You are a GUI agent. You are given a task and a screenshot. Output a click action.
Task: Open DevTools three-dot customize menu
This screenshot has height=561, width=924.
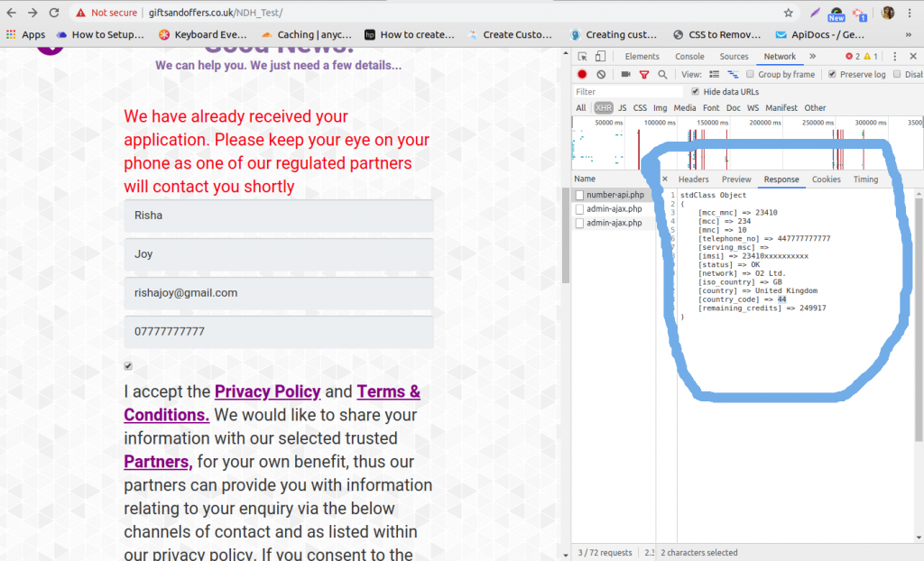[893, 57]
